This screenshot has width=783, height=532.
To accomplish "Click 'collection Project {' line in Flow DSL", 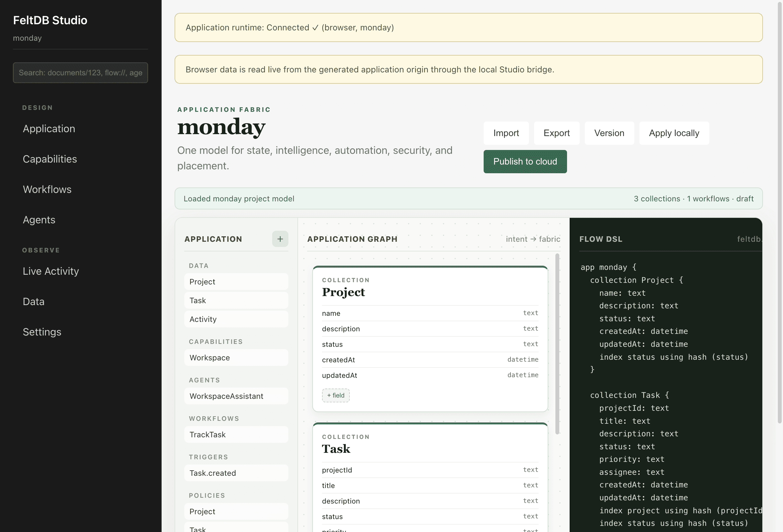I will (636, 280).
